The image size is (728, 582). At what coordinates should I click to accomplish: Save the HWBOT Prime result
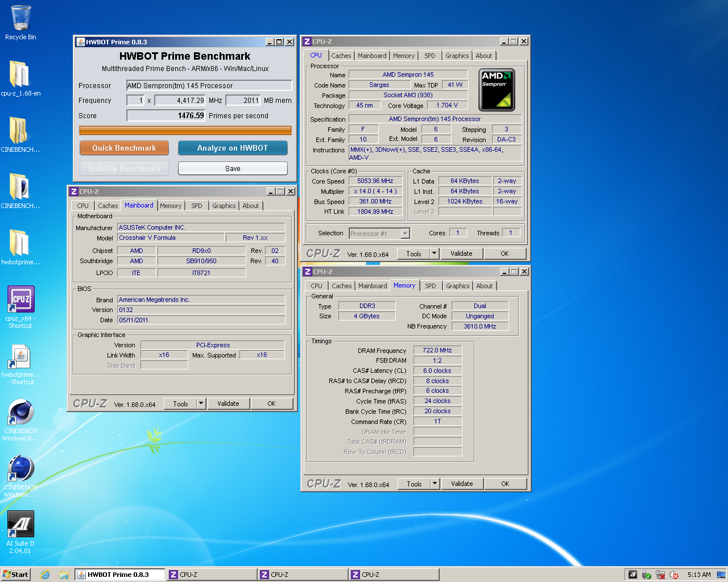[x=233, y=168]
